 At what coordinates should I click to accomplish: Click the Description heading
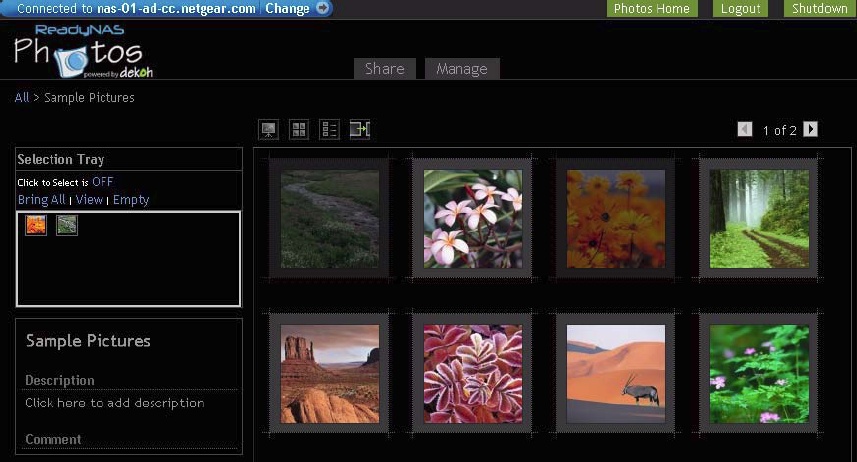[60, 380]
